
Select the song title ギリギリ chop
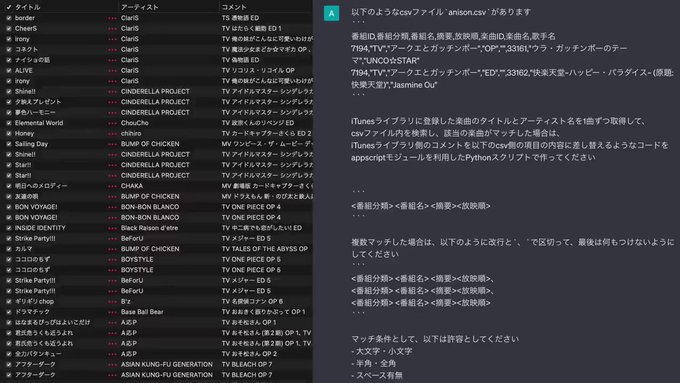click(34, 302)
